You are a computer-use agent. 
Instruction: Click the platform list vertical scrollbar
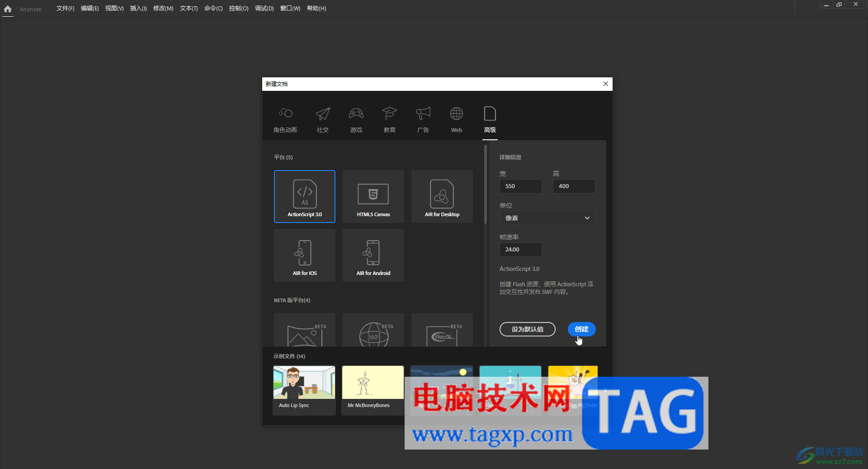(x=485, y=185)
